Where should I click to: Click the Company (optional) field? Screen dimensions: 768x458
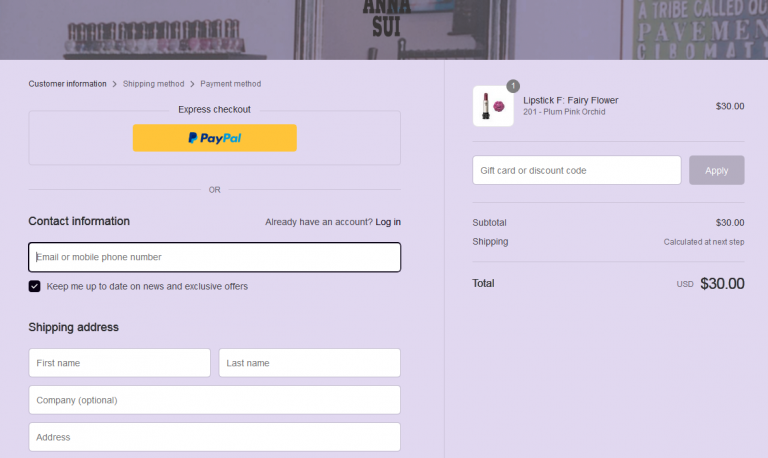(214, 400)
